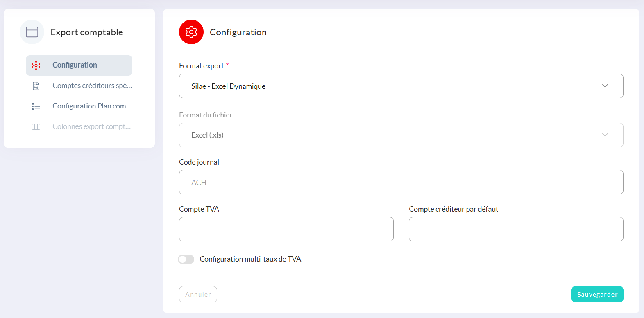The height and width of the screenshot is (318, 644).
Task: Go to Configuration Plan com... menu entry
Action: (x=92, y=106)
